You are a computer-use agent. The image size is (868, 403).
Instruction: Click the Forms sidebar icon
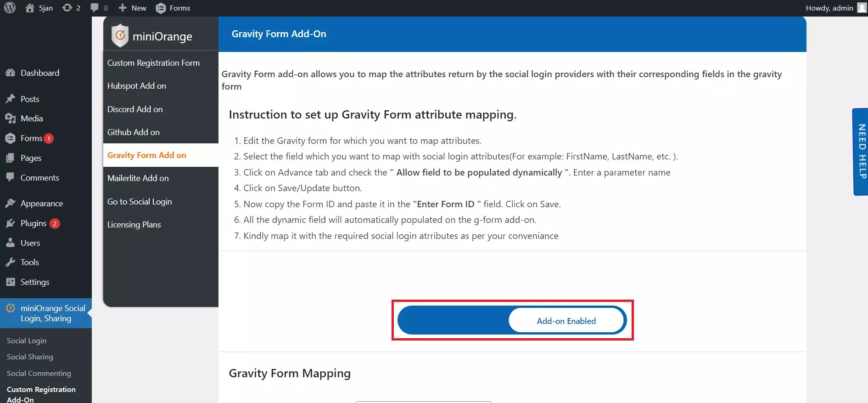11,138
